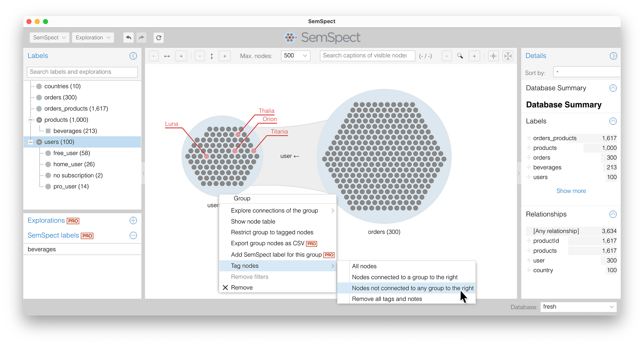Click the undo arrow in toolbar
This screenshot has width=644, height=346.
(x=128, y=38)
